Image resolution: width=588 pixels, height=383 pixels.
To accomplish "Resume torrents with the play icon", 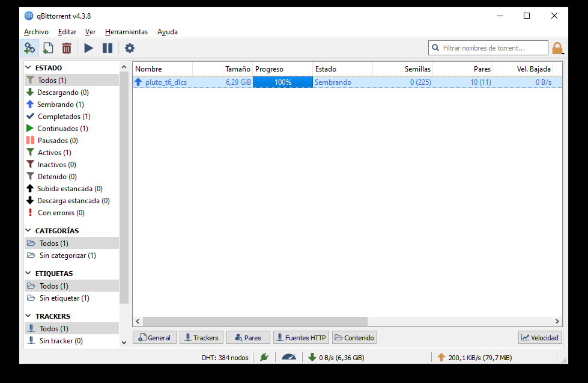I will (88, 48).
